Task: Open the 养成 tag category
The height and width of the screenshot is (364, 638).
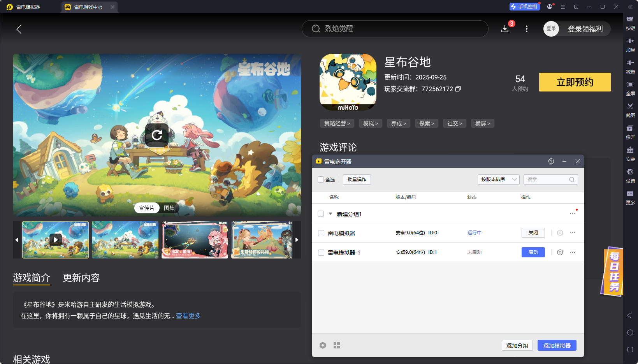Action: click(x=399, y=123)
